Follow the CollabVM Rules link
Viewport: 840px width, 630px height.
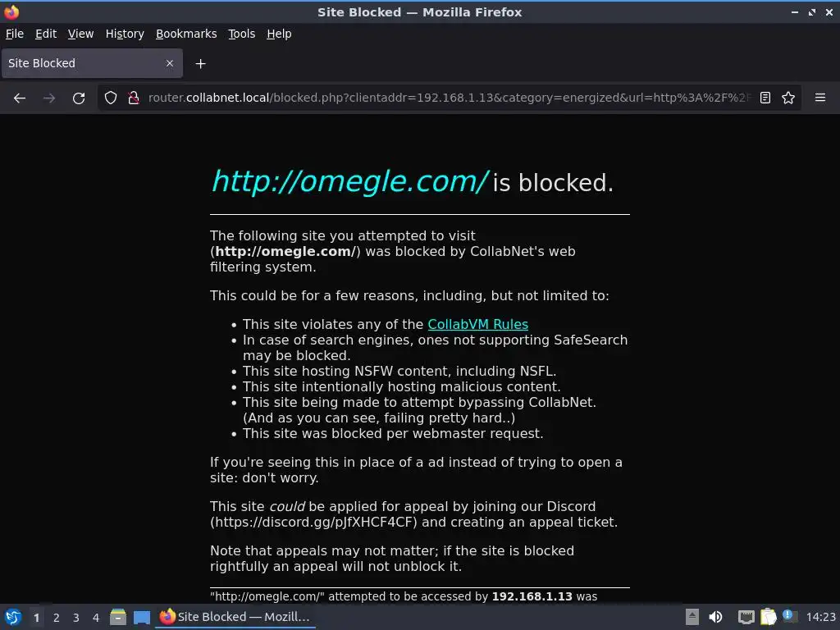tap(478, 325)
